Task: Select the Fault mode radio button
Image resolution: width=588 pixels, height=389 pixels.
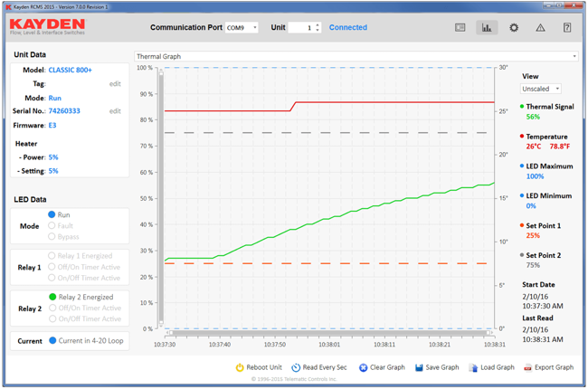Action: [x=52, y=225]
